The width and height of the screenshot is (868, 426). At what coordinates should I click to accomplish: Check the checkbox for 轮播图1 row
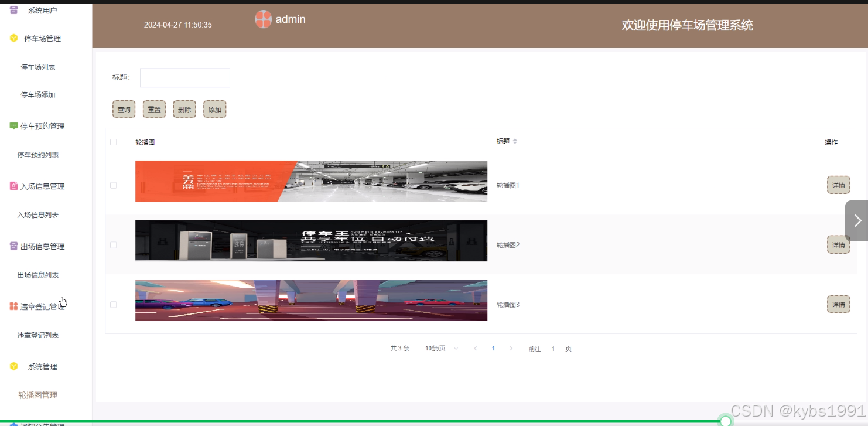114,185
